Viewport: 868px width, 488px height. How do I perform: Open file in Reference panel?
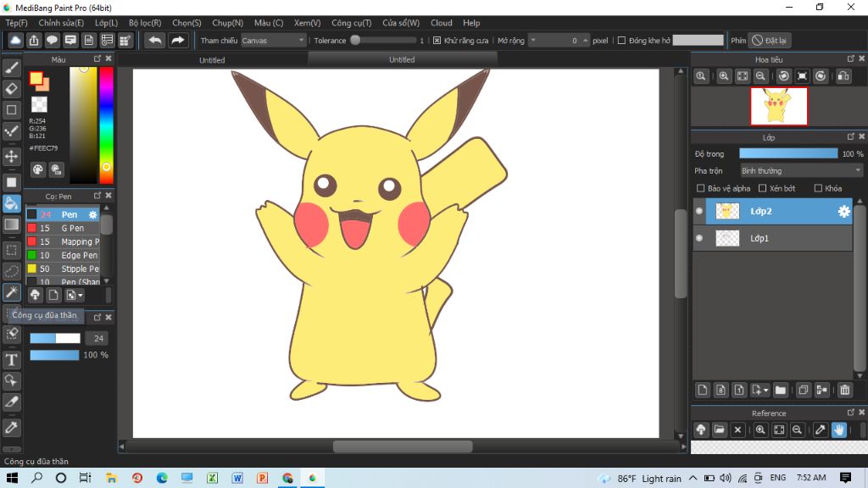(x=719, y=430)
